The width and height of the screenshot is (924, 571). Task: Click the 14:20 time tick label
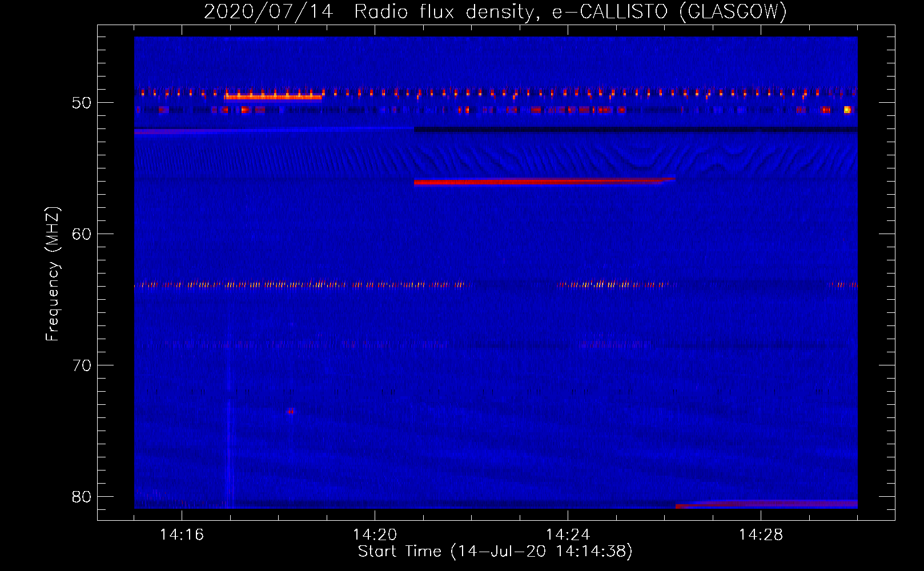tap(375, 535)
